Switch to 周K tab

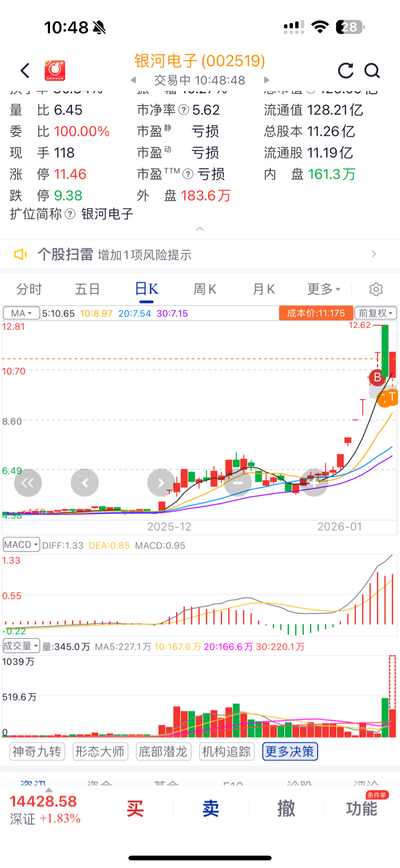(205, 289)
